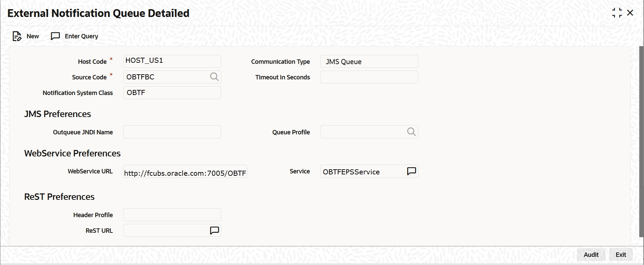Click into the Timeout in Seconds field

[369, 77]
